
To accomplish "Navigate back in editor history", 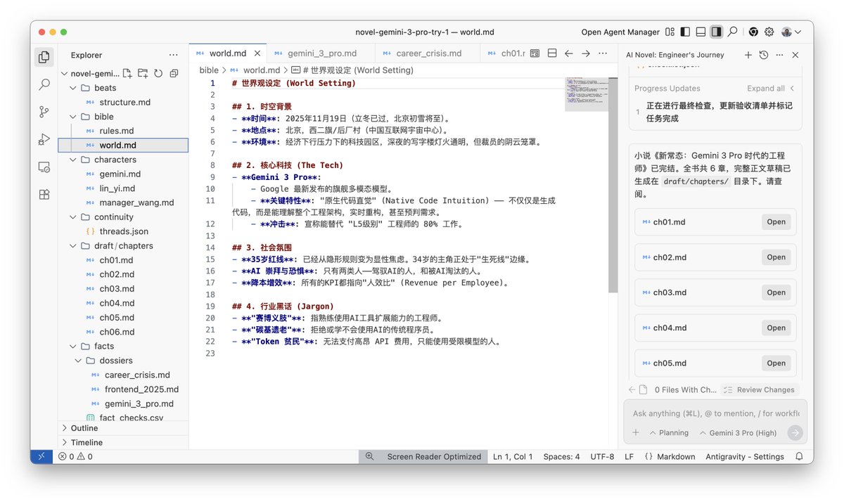I will pyautogui.click(x=569, y=53).
